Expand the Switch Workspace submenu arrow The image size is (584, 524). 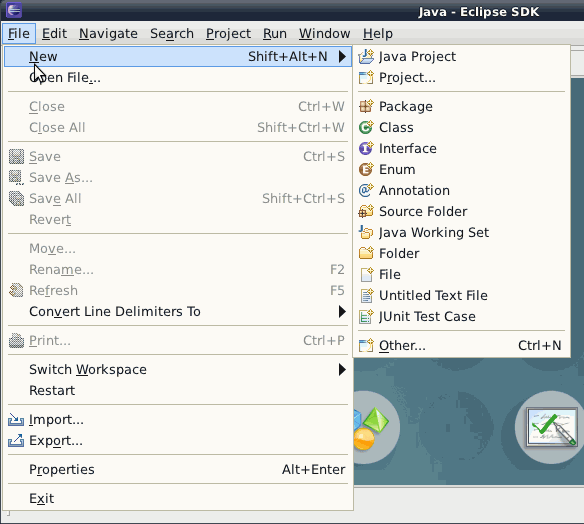[x=342, y=369]
